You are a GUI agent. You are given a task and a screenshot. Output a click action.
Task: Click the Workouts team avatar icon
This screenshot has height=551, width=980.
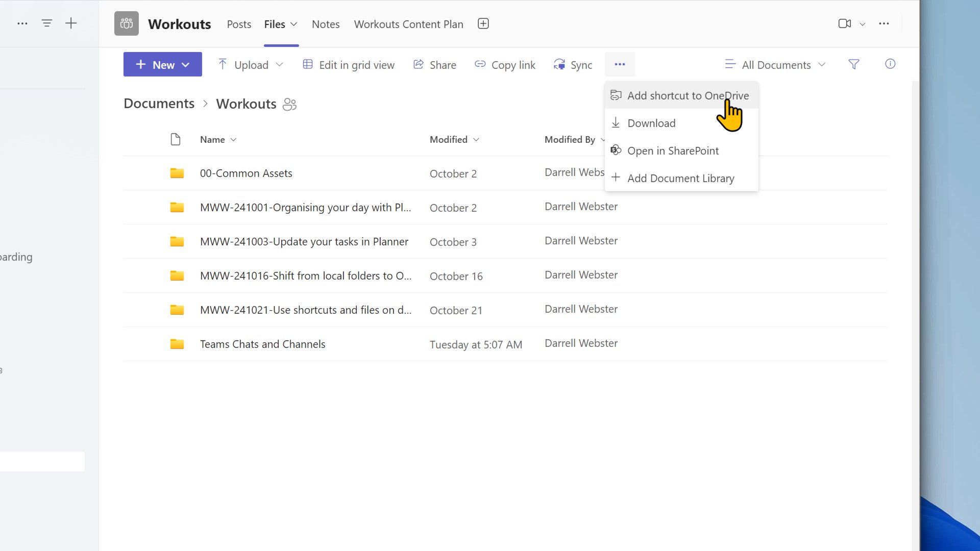coord(126,23)
